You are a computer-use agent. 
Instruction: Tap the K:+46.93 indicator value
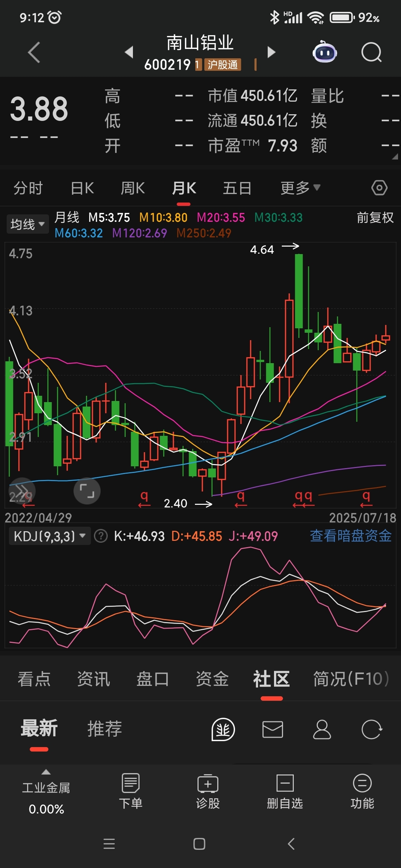(x=139, y=536)
